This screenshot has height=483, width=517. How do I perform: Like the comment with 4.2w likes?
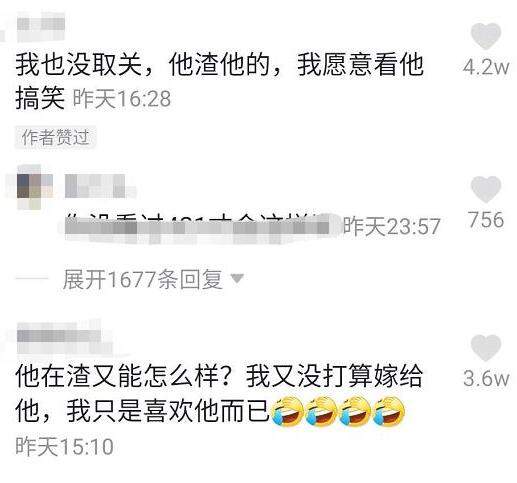[x=486, y=36]
